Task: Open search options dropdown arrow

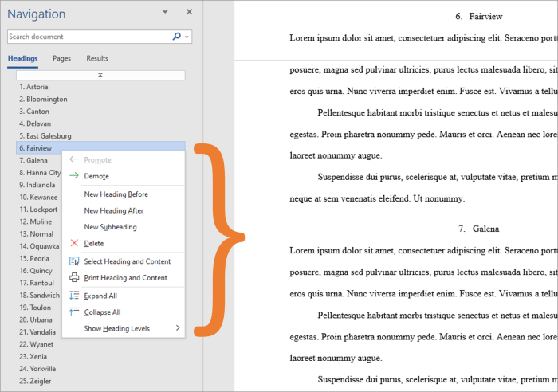Action: click(x=187, y=37)
